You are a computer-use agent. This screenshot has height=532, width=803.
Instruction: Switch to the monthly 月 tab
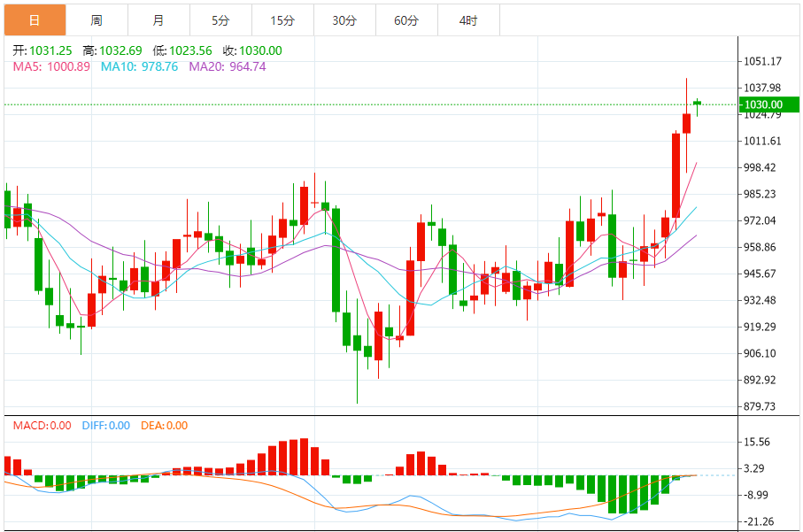click(158, 20)
